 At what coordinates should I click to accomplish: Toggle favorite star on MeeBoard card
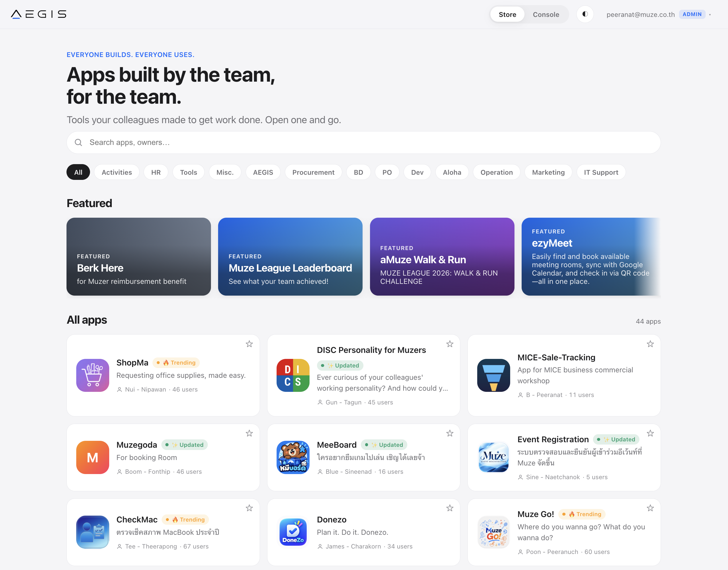pyautogui.click(x=450, y=433)
